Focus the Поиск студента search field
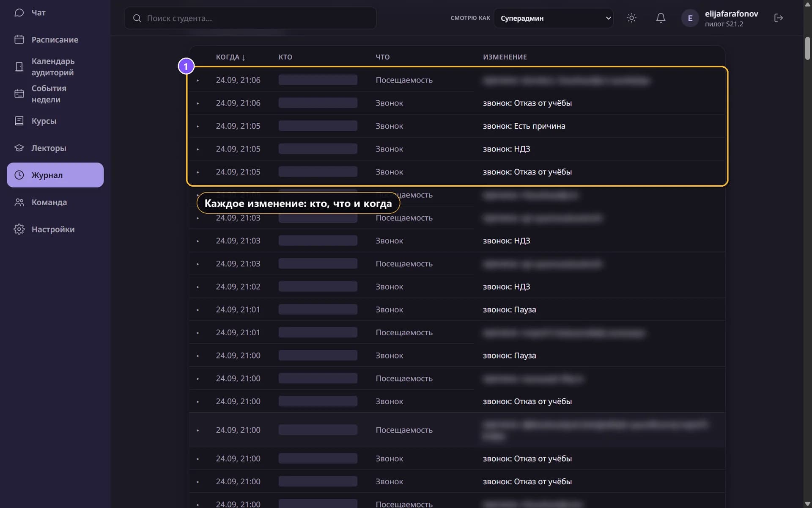 pyautogui.click(x=250, y=18)
